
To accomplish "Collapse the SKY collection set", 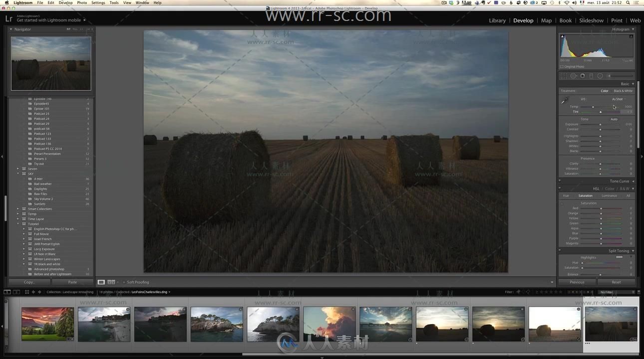I will 18,174.
